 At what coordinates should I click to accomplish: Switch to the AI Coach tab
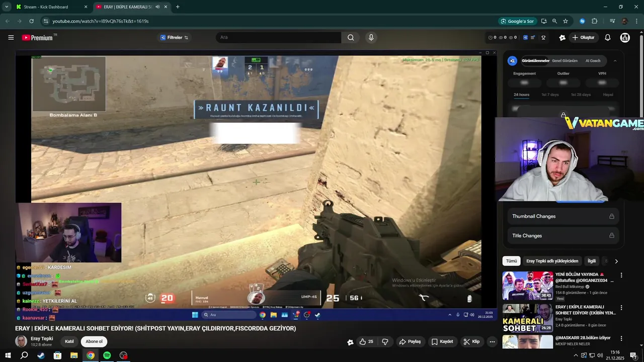pos(593,61)
